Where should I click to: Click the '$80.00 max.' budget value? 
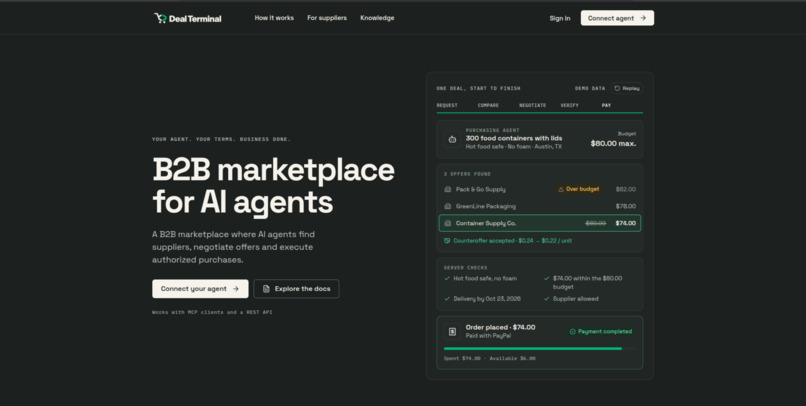[613, 143]
